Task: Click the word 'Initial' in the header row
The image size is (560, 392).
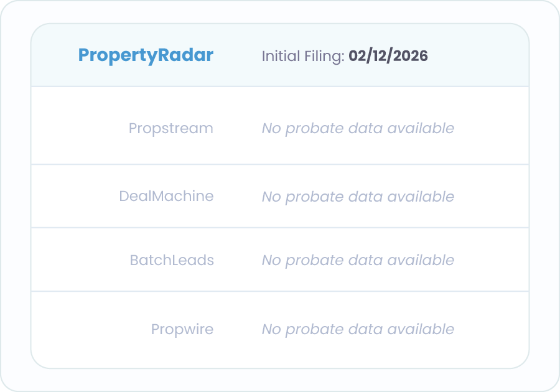Action: [x=280, y=56]
